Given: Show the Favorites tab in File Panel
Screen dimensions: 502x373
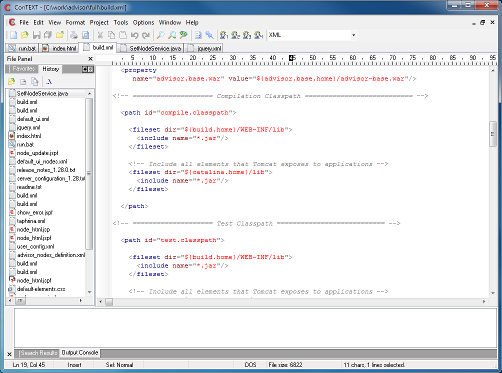Looking at the screenshot, I should (x=22, y=69).
